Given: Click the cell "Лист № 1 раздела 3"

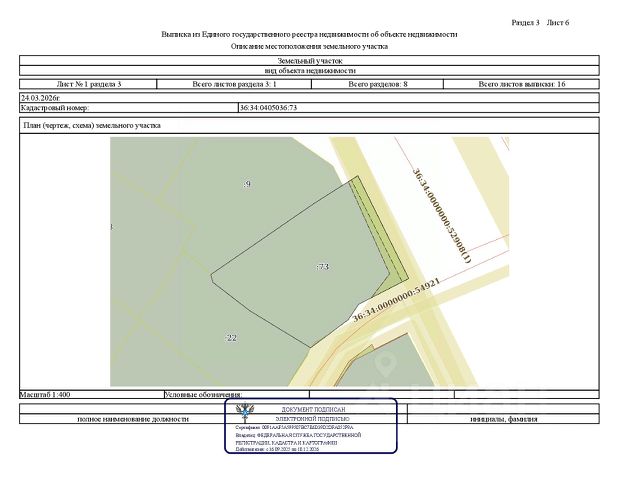Looking at the screenshot, I should (88, 84).
